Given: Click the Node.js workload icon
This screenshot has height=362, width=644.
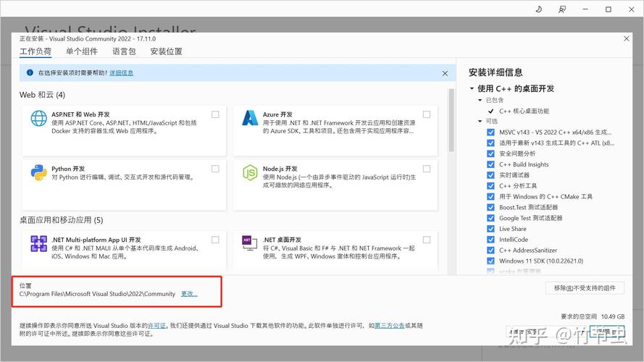Looking at the screenshot, I should 251,172.
